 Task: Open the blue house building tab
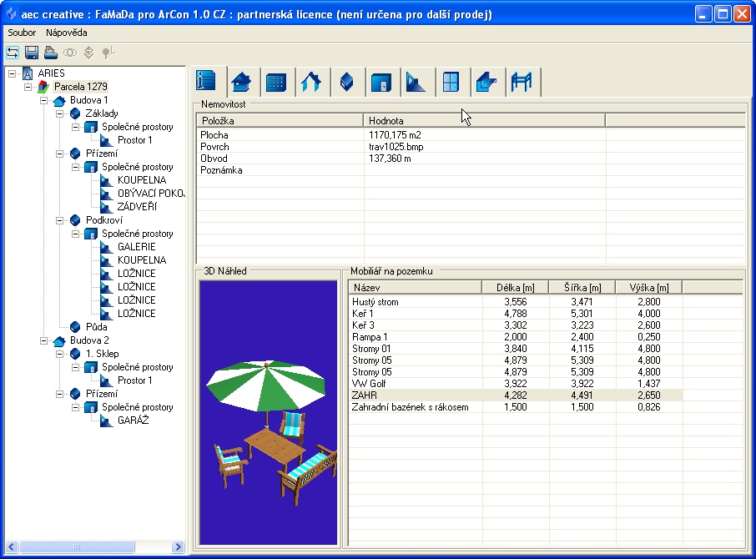[241, 82]
